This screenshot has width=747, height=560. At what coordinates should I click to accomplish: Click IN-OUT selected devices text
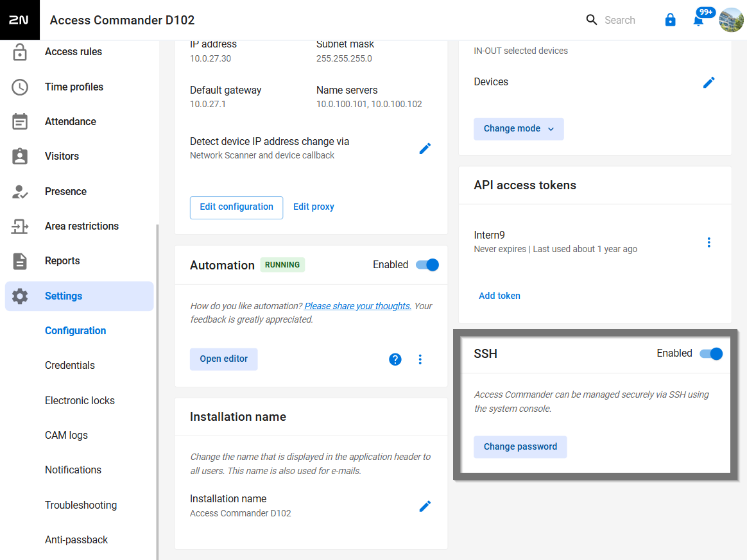point(520,51)
